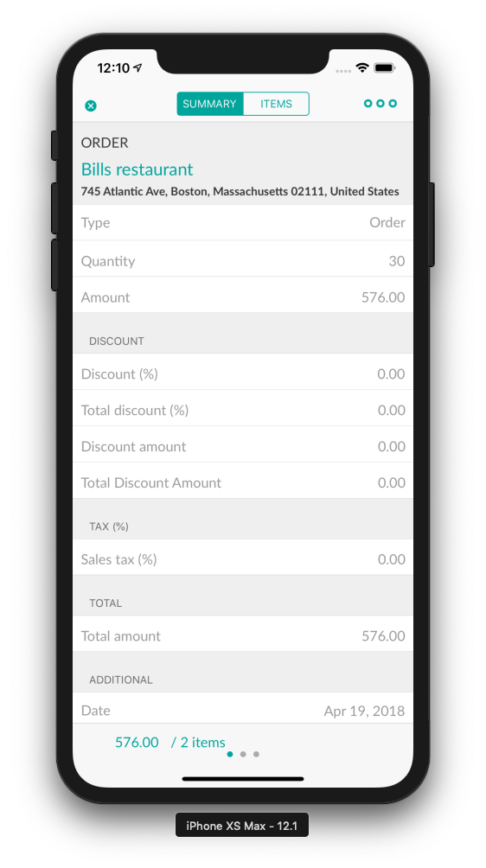The image size is (486, 868).
Task: Tap the Wi-Fi status icon
Action: coord(362,68)
